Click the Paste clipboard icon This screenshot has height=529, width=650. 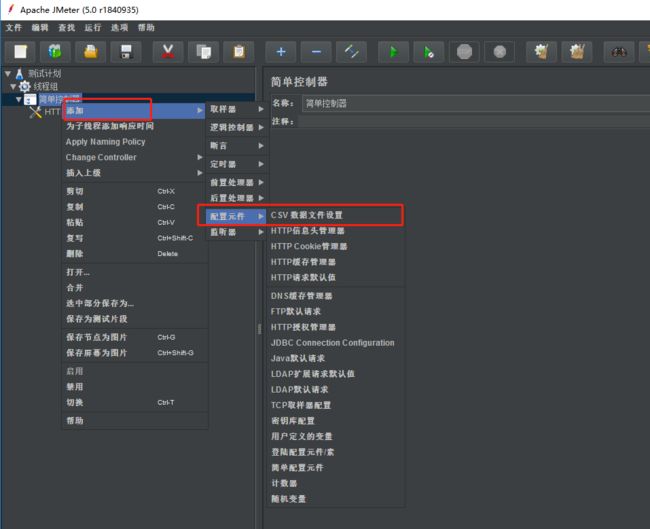pos(238,52)
